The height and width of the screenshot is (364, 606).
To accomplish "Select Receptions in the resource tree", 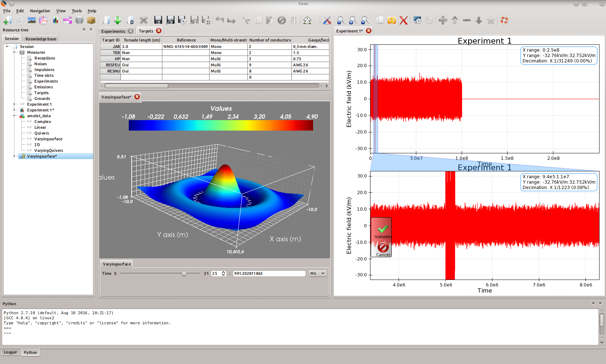I will coord(45,58).
